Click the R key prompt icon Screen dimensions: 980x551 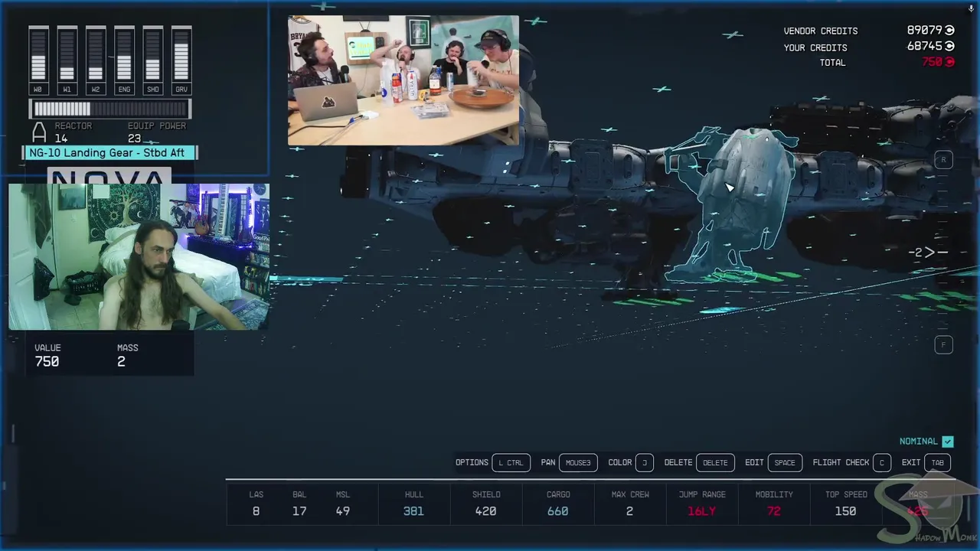point(943,159)
